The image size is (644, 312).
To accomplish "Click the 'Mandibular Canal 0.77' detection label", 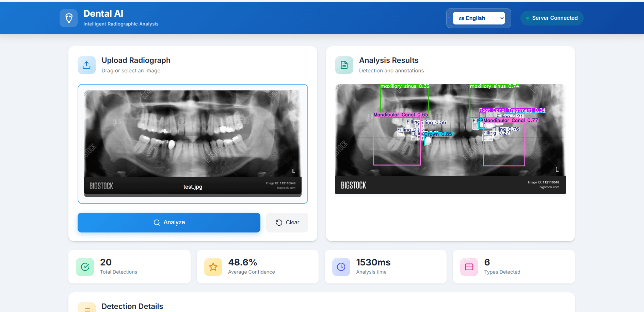I will tap(511, 120).
